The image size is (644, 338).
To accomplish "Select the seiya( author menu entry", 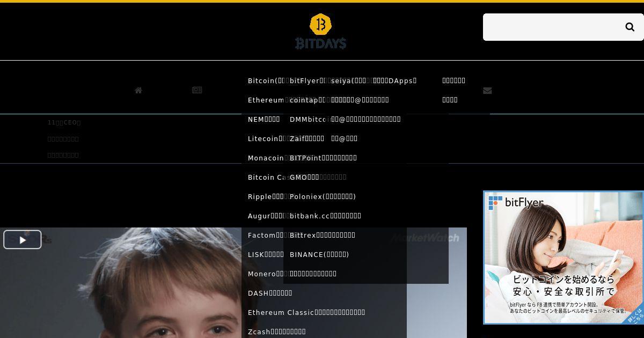I will (x=349, y=80).
